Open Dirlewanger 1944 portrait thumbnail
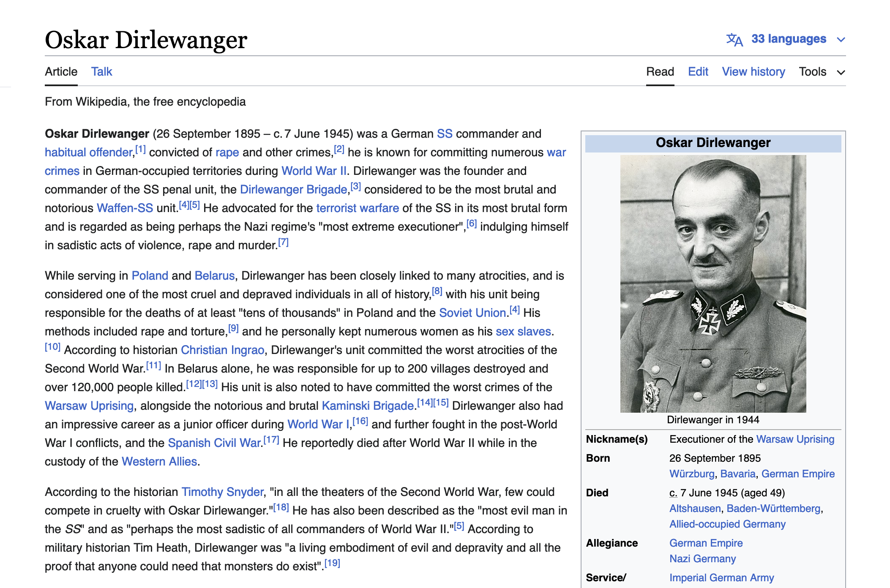The width and height of the screenshot is (890, 588). tap(713, 283)
